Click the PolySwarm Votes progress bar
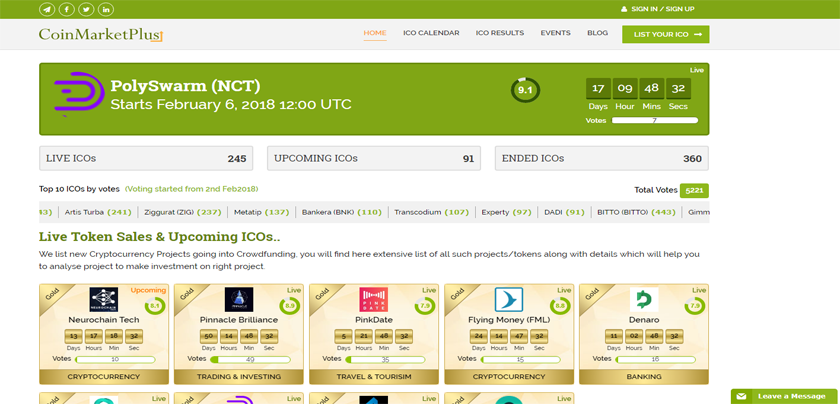The height and width of the screenshot is (404, 840). pos(655,121)
